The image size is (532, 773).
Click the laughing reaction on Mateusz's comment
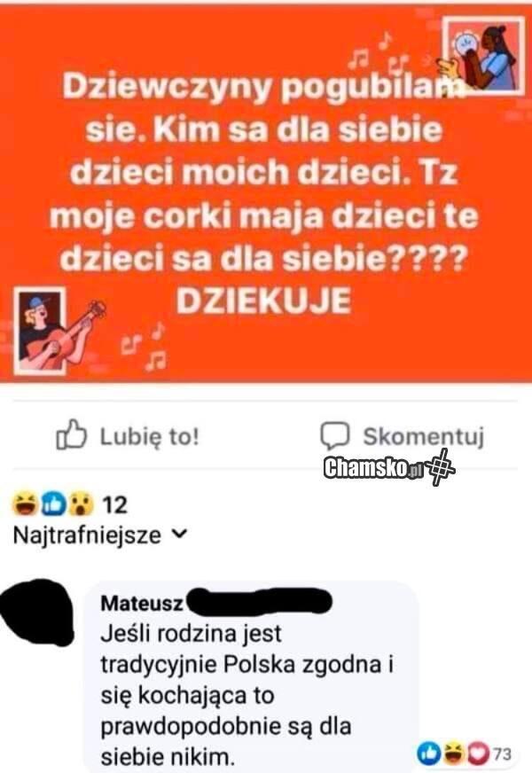tap(452, 753)
